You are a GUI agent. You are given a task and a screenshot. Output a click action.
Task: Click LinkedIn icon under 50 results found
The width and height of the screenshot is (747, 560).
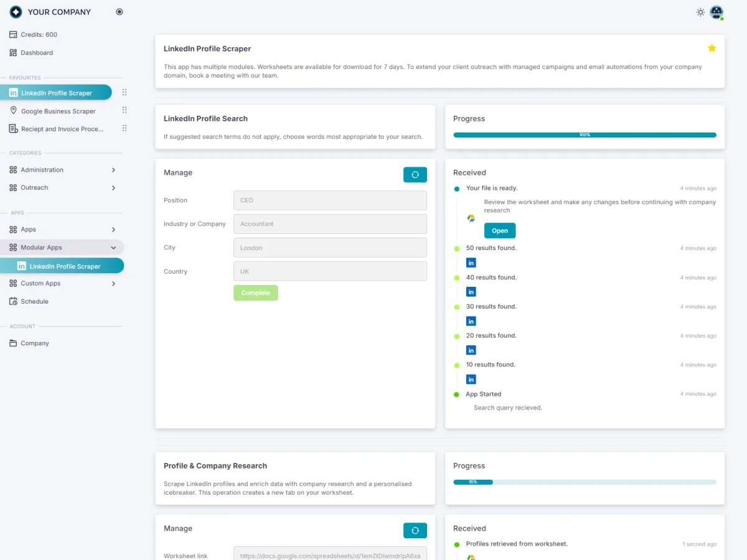[x=471, y=263]
